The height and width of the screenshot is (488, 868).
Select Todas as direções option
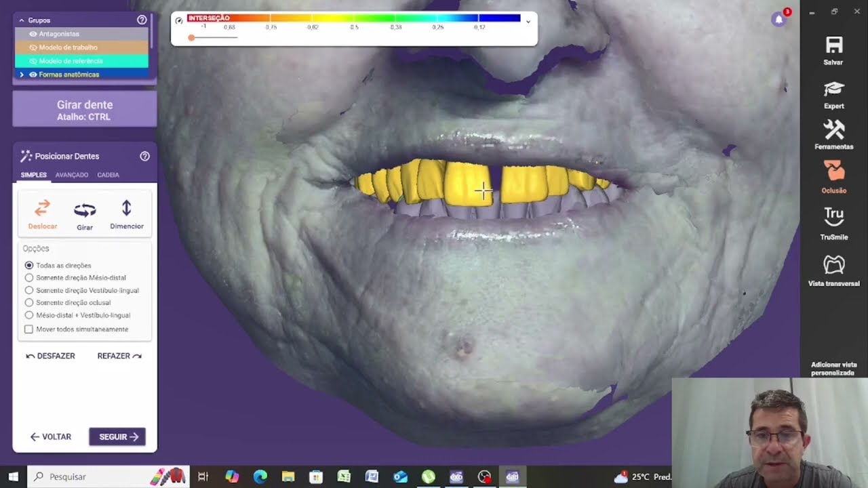29,265
